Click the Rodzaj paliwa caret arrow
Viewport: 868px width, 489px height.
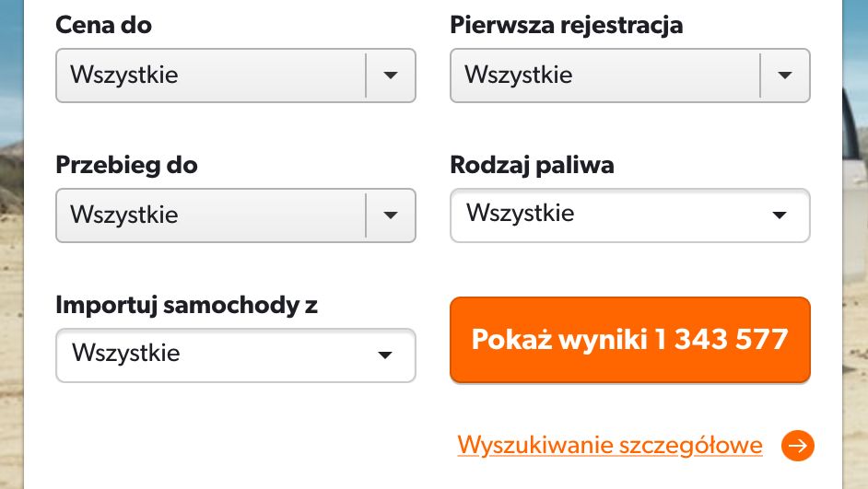click(x=780, y=215)
